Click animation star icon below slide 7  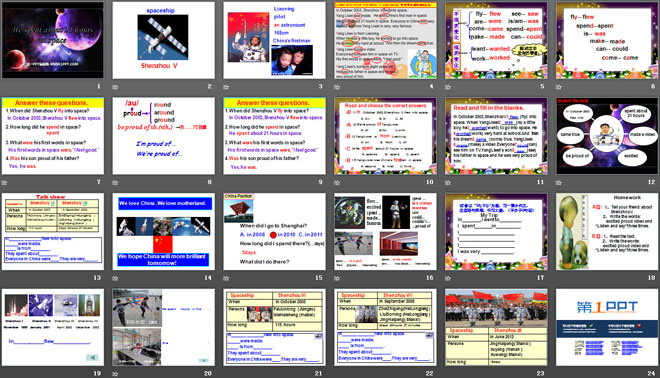click(4, 183)
